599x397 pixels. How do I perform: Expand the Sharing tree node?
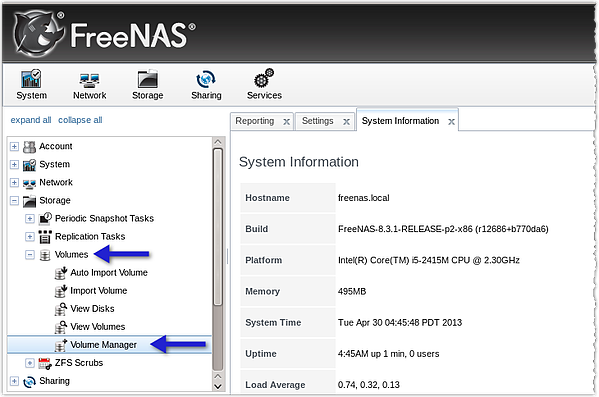[x=14, y=381]
